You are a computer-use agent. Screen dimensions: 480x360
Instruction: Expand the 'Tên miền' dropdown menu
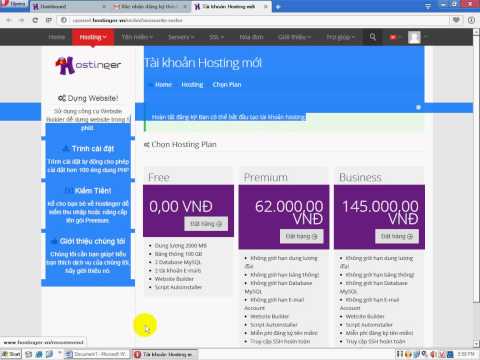[137, 37]
